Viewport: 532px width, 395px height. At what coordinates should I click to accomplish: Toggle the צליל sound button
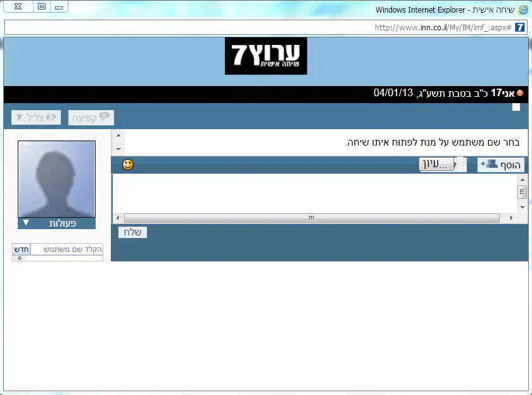pos(36,118)
